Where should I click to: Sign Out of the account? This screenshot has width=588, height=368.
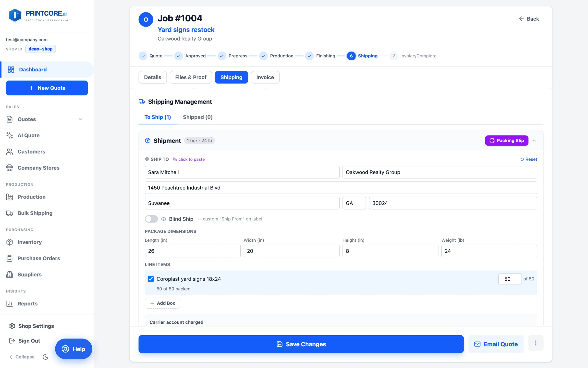24,341
